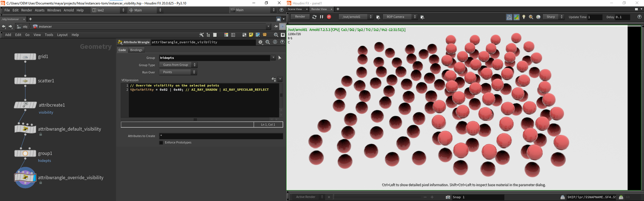Open the ROP Camera dropdown
Viewport: 644px width, 201px height.
tap(400, 17)
